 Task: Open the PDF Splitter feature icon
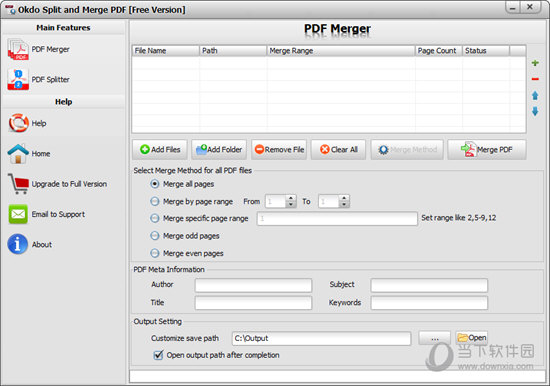18,79
